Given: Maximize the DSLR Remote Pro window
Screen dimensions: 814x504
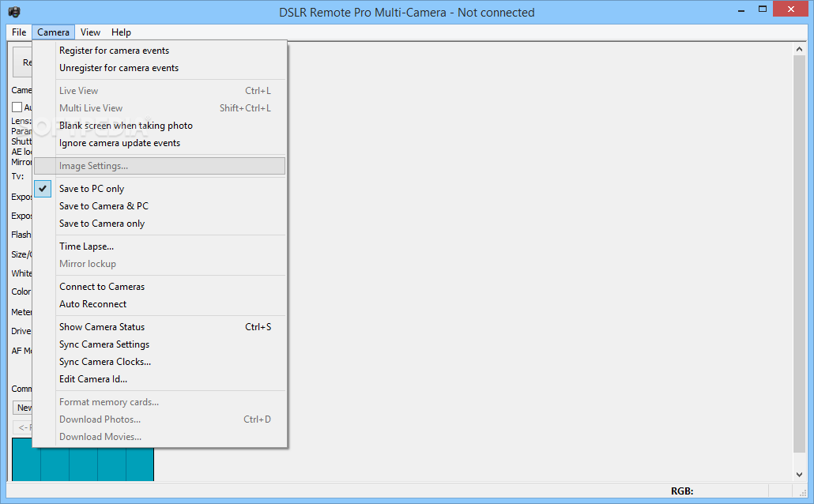Looking at the screenshot, I should (x=762, y=9).
